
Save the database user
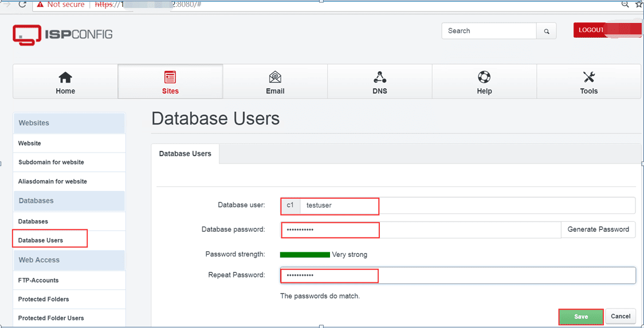[x=581, y=317]
